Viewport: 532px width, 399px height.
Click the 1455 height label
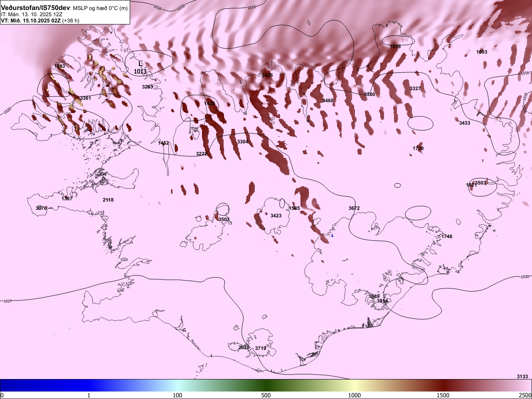(x=267, y=75)
